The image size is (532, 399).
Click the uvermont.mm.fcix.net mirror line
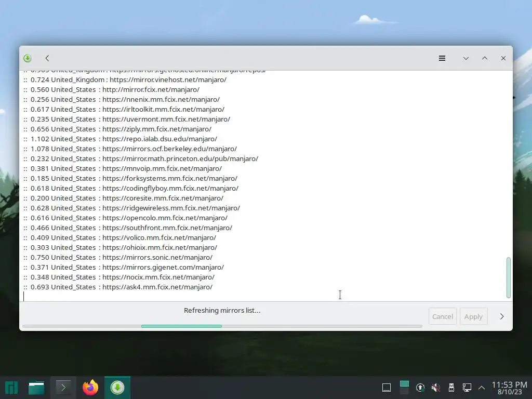127,119
